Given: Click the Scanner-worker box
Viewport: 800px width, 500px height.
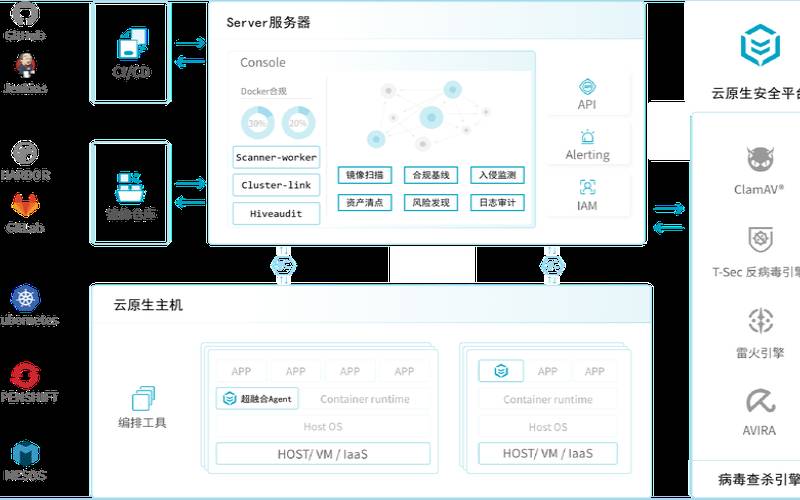Looking at the screenshot, I should pos(276,157).
